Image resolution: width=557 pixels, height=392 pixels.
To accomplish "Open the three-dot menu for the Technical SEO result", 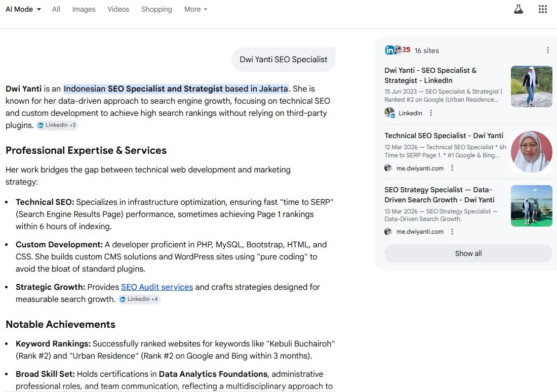I will click(452, 167).
